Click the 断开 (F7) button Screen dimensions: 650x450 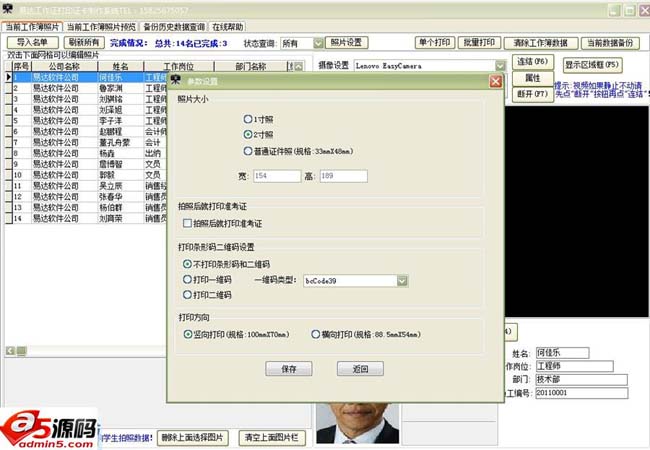[533, 94]
